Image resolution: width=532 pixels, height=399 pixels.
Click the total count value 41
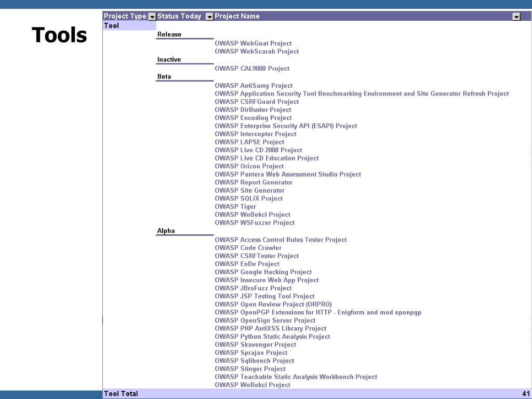[526, 394]
